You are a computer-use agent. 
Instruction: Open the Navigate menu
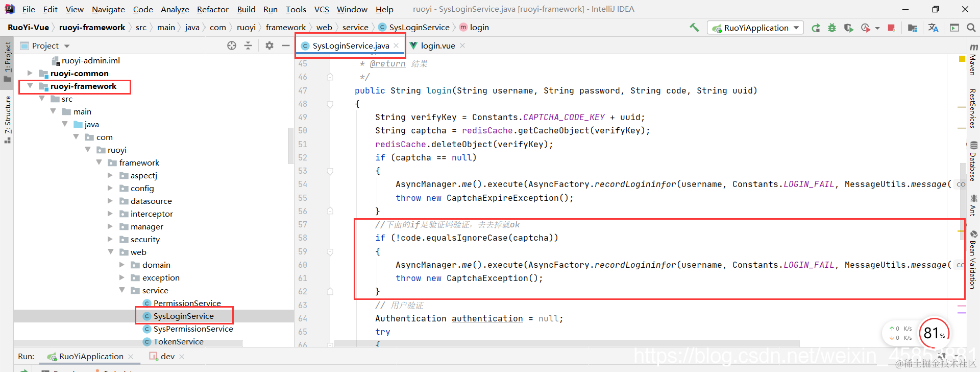tap(108, 9)
